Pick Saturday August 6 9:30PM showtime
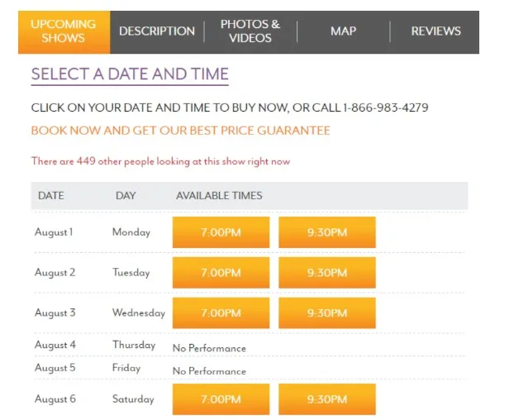The height and width of the screenshot is (420, 514). click(327, 399)
